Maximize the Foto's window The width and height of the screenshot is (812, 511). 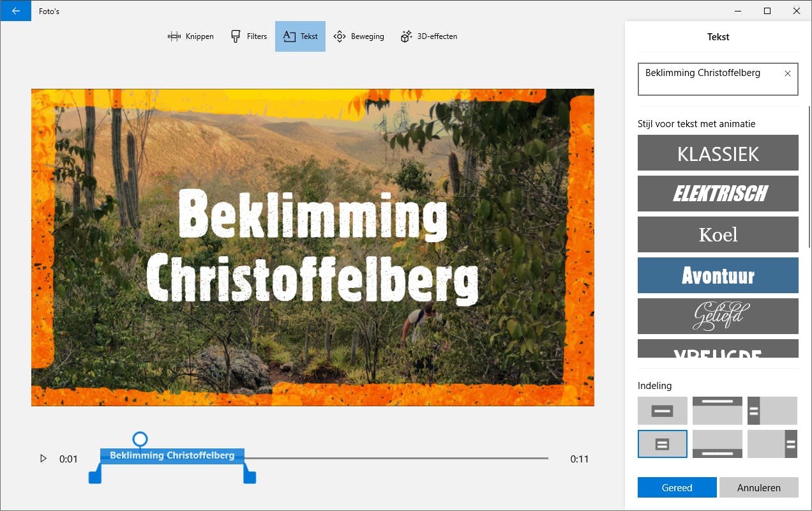point(767,11)
